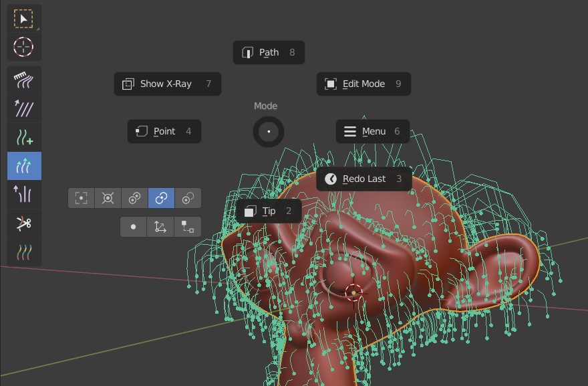This screenshot has height=386, width=588.
Task: Click Redo Last in the pie menu
Action: point(363,179)
